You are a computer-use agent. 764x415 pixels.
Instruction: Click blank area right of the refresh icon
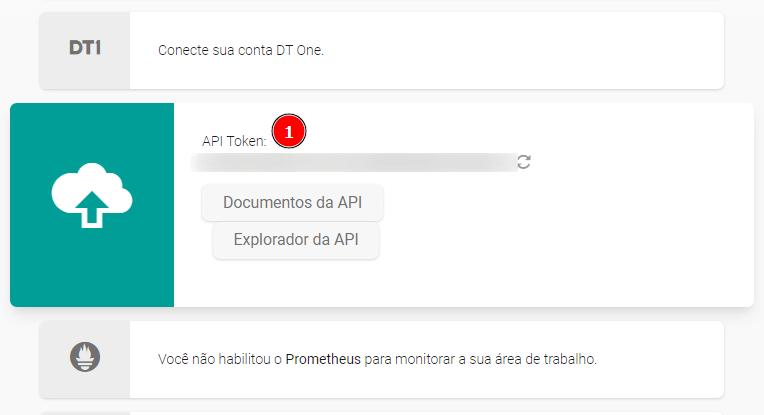tap(640, 162)
